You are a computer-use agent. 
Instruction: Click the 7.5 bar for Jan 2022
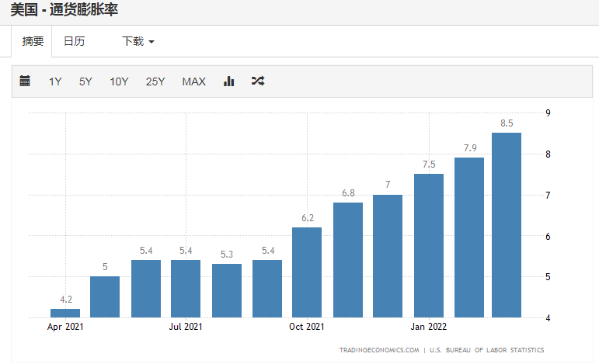point(429,246)
